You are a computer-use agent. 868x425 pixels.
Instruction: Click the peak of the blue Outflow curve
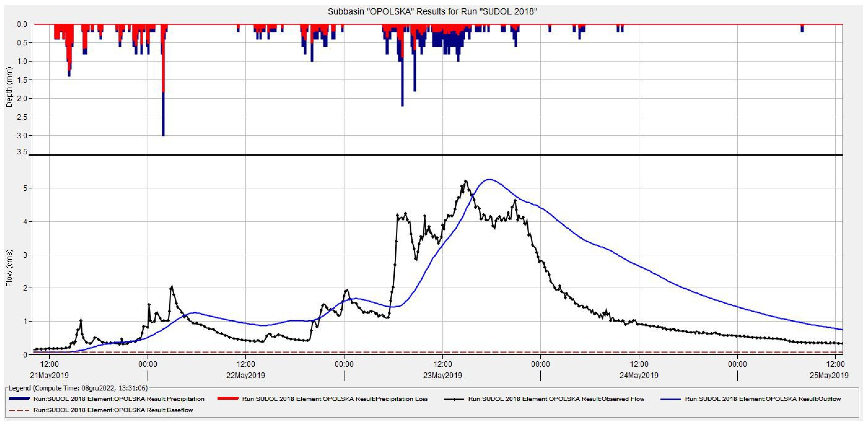pos(489,180)
